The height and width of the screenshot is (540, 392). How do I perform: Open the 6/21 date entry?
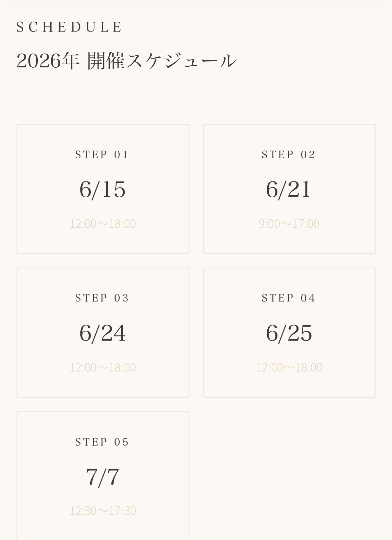[x=289, y=190]
